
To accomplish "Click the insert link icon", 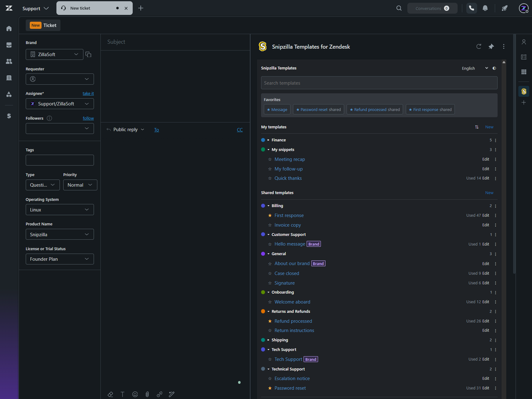I will [x=159, y=394].
